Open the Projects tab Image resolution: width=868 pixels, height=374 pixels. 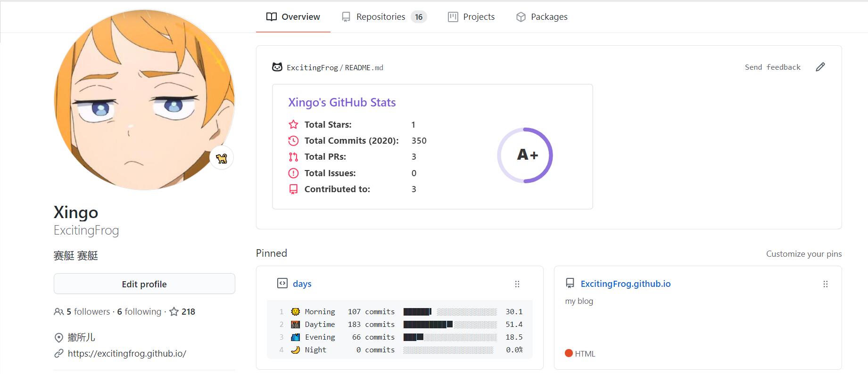click(x=471, y=17)
